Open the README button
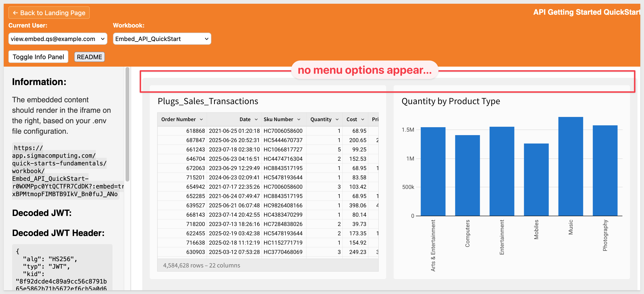The image size is (644, 294). point(89,57)
